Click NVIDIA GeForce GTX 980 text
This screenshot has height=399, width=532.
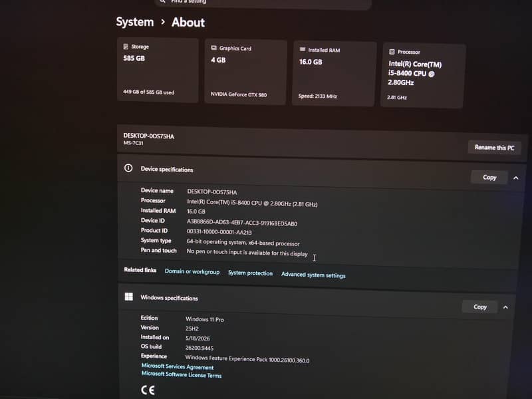(239, 94)
